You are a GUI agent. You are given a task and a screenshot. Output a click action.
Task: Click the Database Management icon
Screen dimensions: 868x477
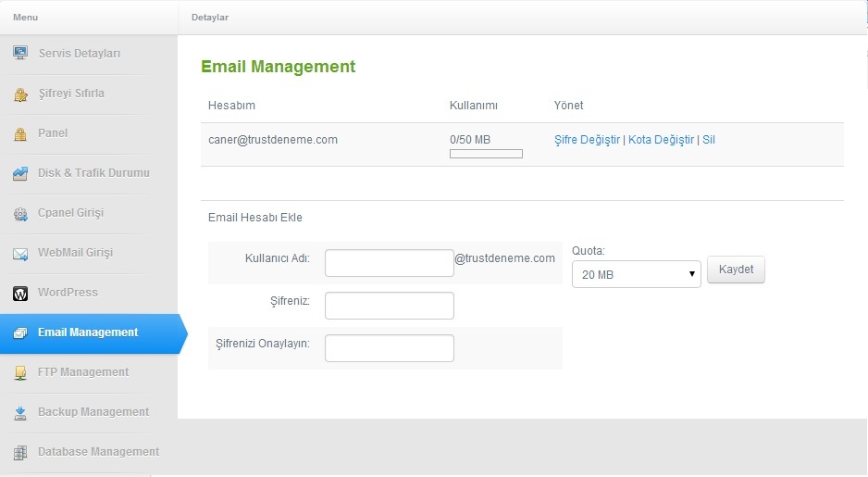pyautogui.click(x=20, y=453)
